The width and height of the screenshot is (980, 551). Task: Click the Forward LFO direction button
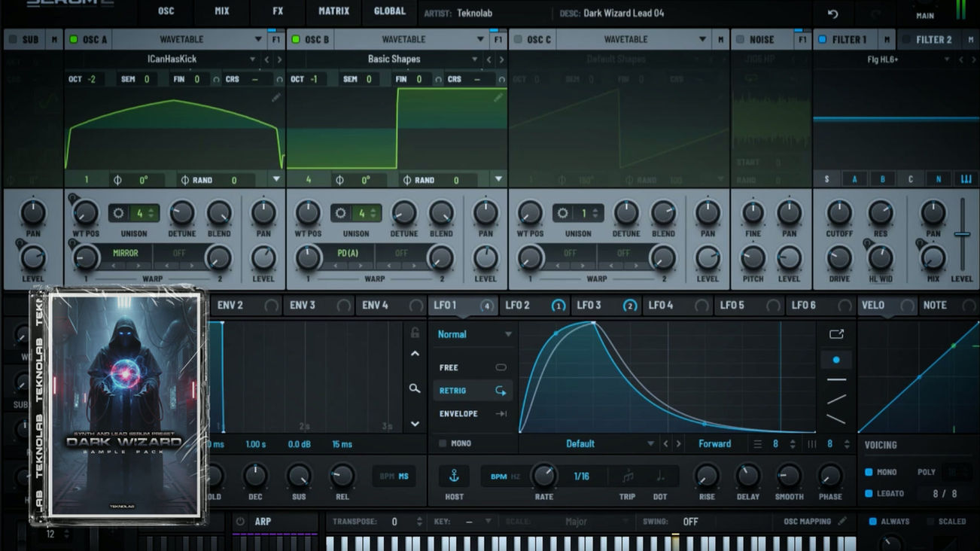714,444
